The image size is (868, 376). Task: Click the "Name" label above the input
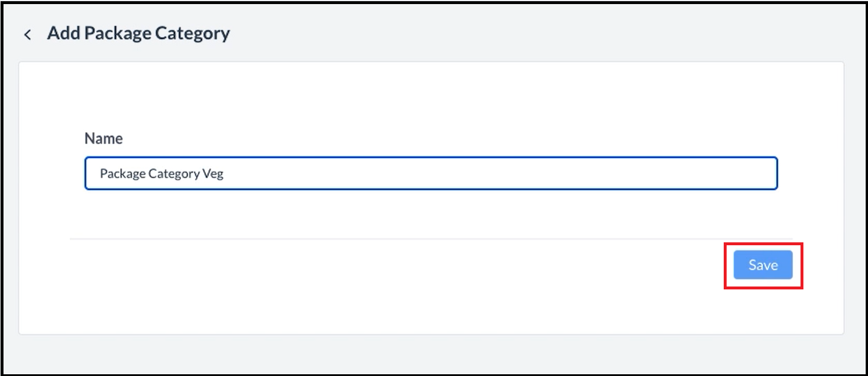pos(104,138)
